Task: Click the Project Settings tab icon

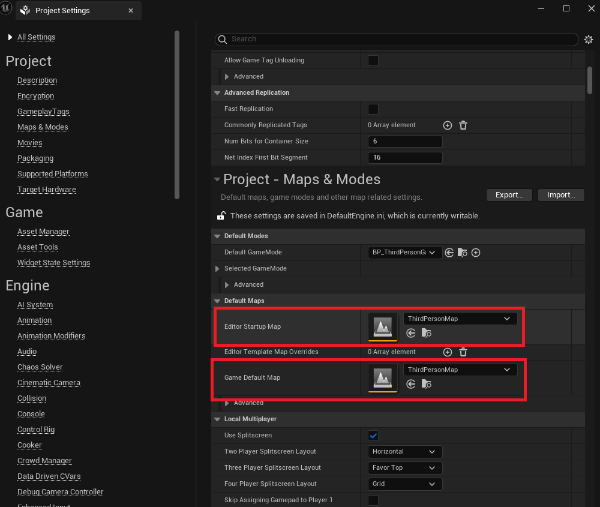Action: pyautogui.click(x=25, y=10)
